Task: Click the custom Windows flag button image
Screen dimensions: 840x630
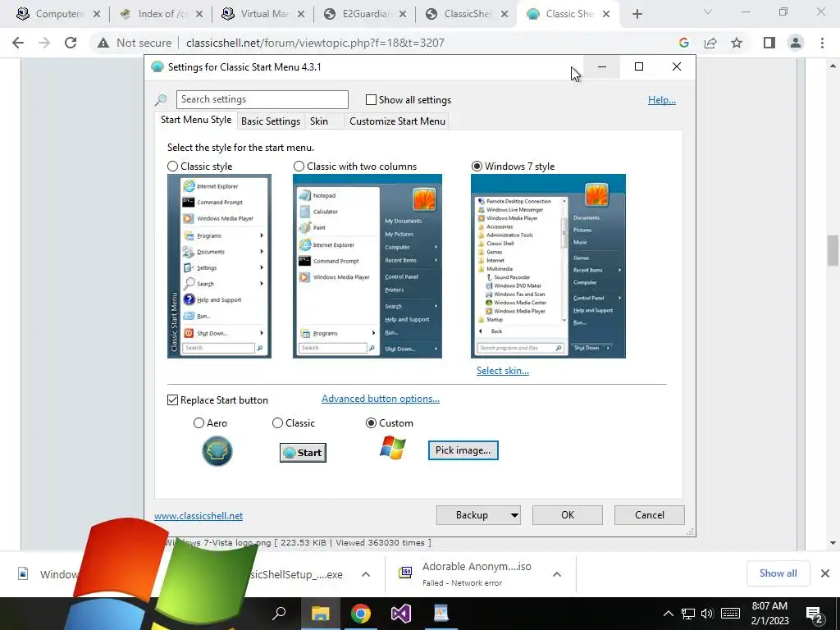Action: [393, 448]
